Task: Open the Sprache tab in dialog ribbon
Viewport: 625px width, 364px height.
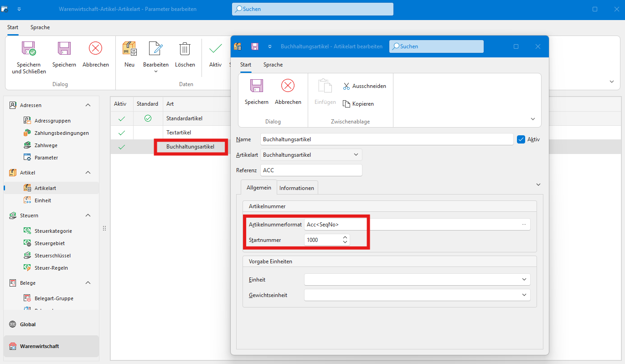Action: tap(273, 65)
